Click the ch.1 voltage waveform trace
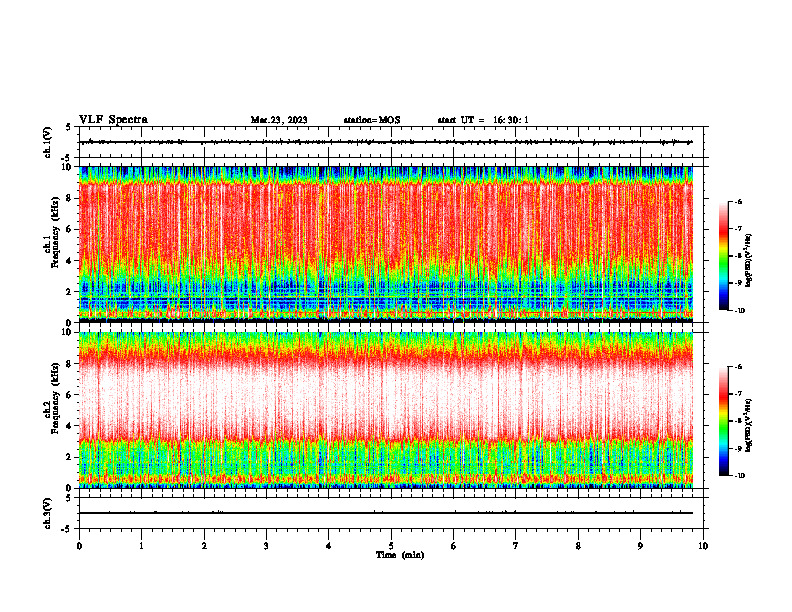 (386, 142)
